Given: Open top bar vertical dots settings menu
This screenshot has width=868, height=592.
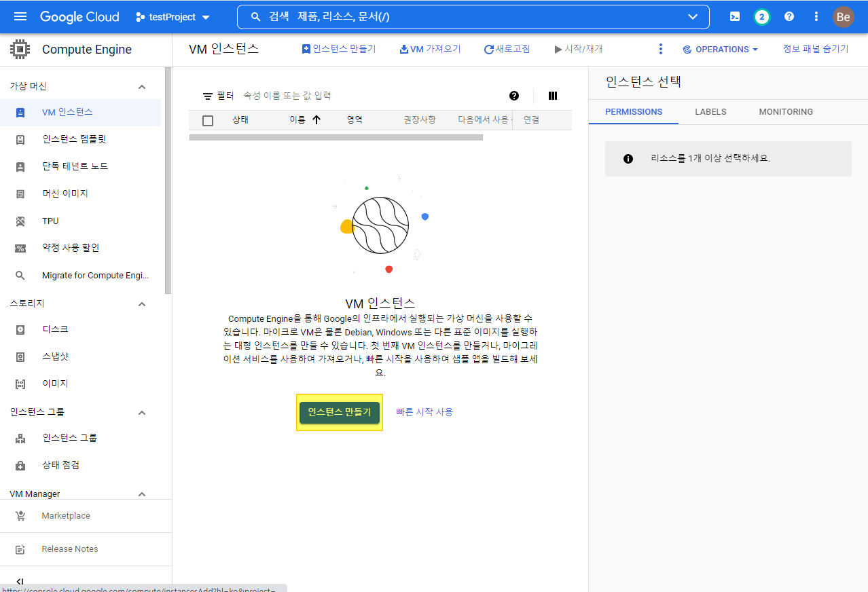Looking at the screenshot, I should [x=816, y=17].
